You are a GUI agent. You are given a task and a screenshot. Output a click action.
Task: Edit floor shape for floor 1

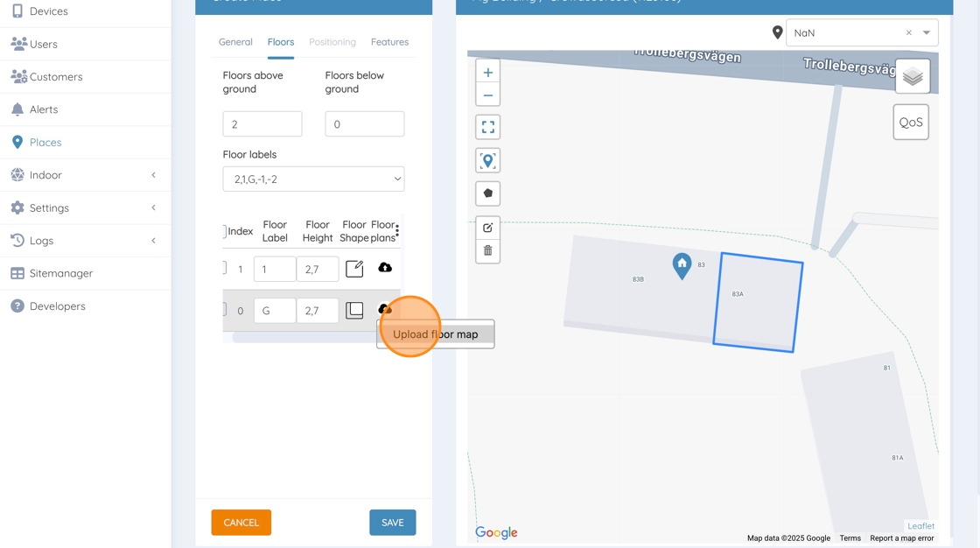pos(354,269)
